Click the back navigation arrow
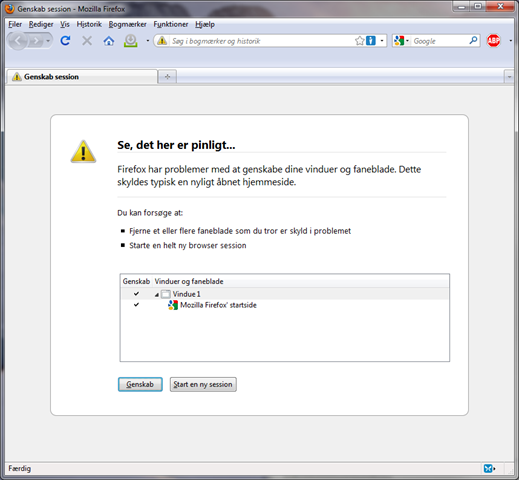519x480 pixels. coord(17,41)
